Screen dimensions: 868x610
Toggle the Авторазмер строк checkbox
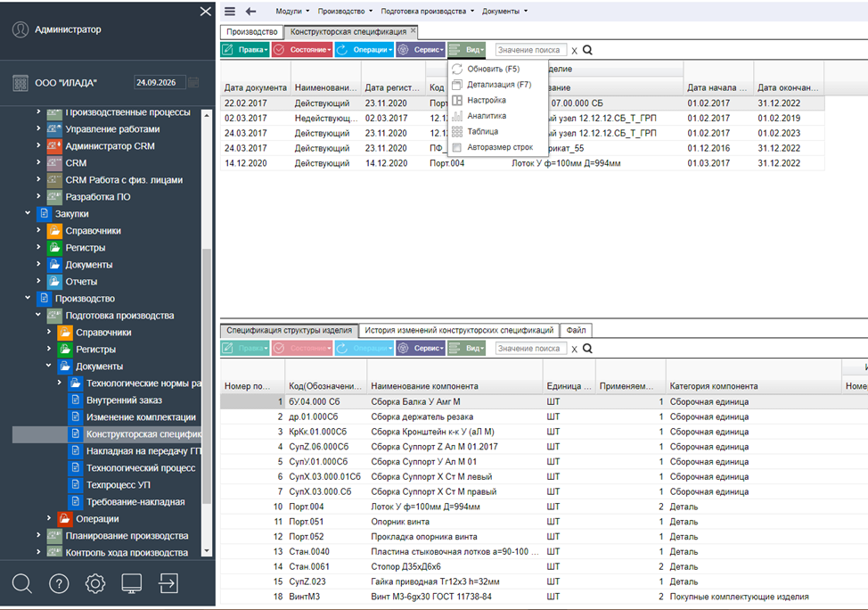pyautogui.click(x=457, y=147)
